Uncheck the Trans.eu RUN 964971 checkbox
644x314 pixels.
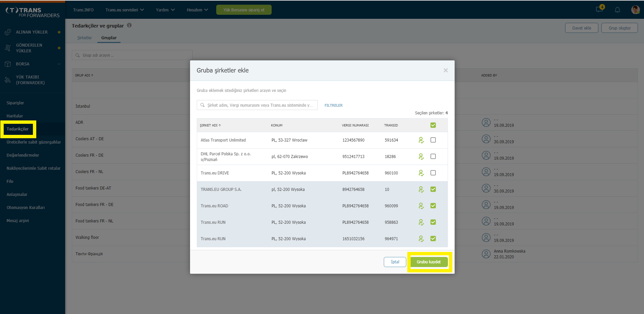(433, 239)
